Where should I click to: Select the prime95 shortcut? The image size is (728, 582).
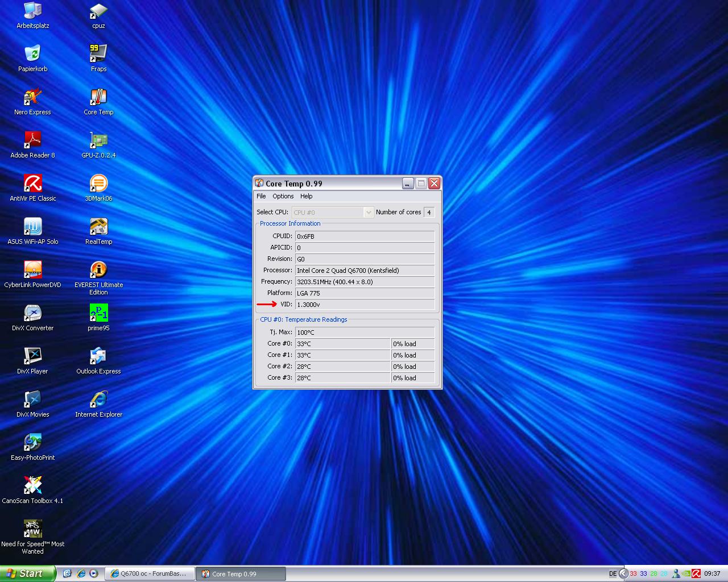click(x=98, y=318)
